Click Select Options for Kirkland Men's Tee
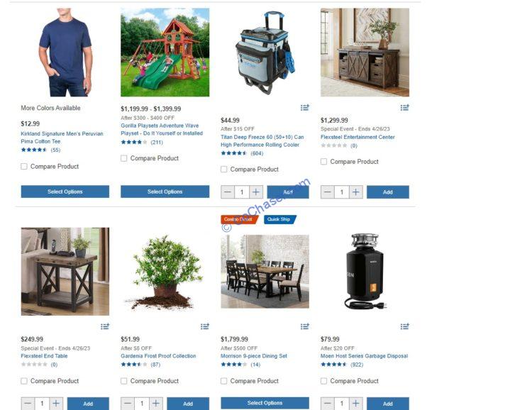The width and height of the screenshot is (532, 410). (65, 192)
